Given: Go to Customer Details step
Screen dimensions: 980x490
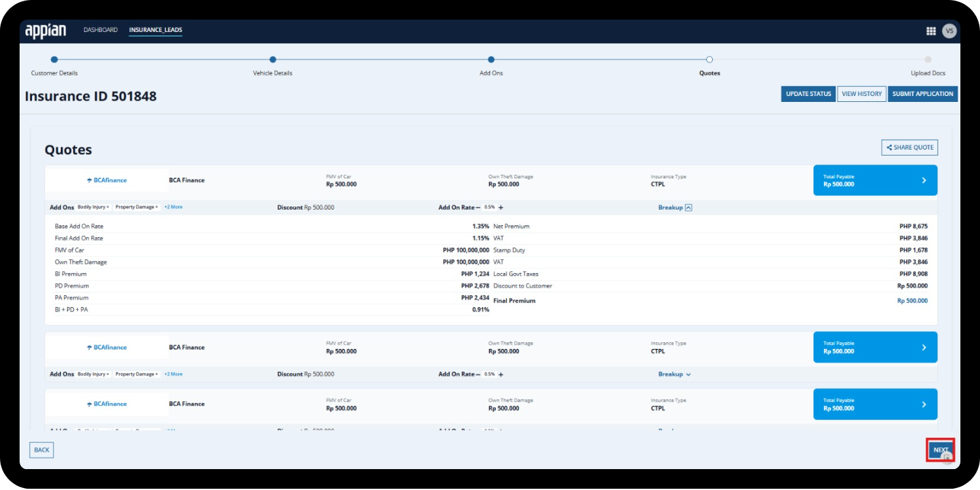Looking at the screenshot, I should [x=54, y=59].
